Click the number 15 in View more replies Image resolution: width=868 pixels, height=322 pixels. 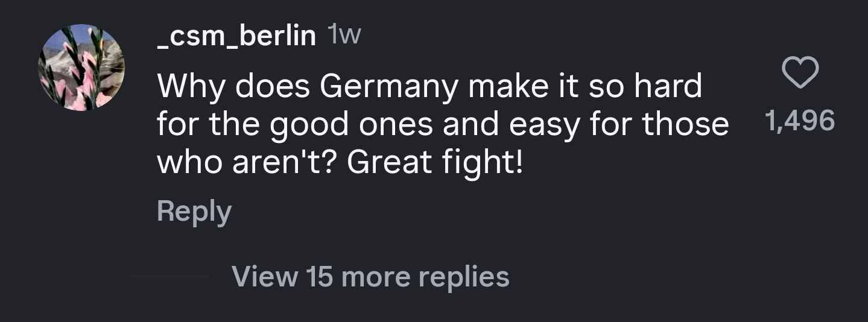point(320,277)
